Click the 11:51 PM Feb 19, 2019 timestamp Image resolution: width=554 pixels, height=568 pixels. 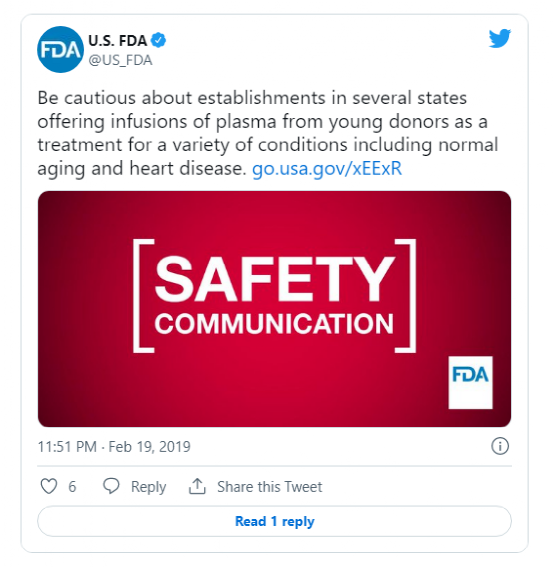[114, 447]
